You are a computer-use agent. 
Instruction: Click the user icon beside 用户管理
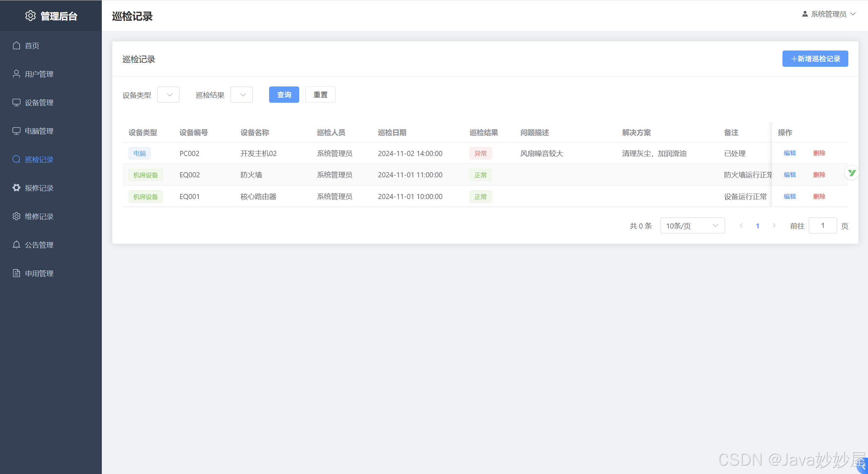pyautogui.click(x=16, y=74)
